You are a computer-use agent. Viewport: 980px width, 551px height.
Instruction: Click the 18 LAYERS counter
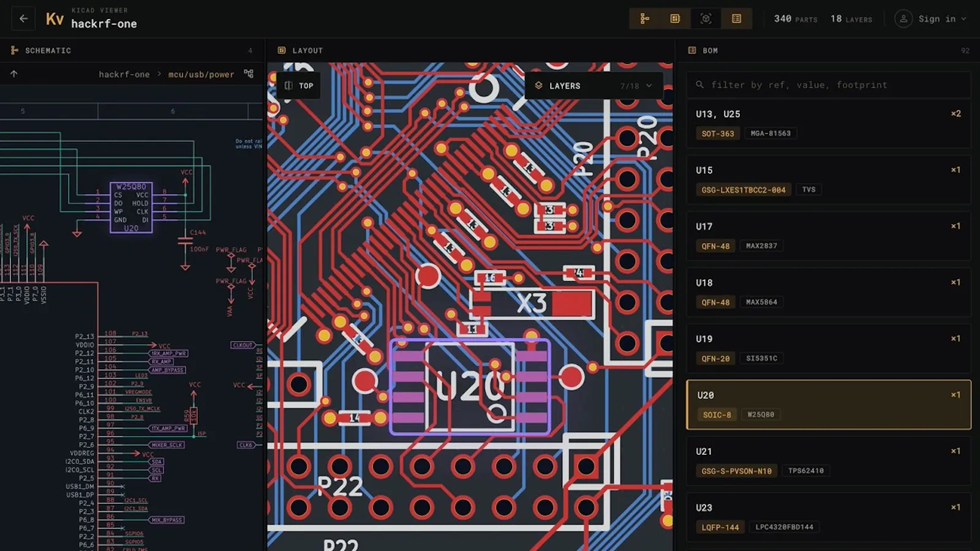[x=851, y=19]
